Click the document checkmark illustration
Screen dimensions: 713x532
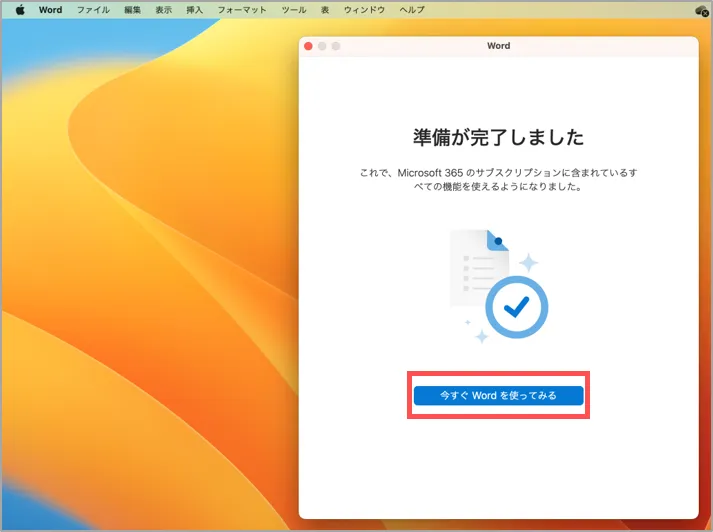(499, 286)
